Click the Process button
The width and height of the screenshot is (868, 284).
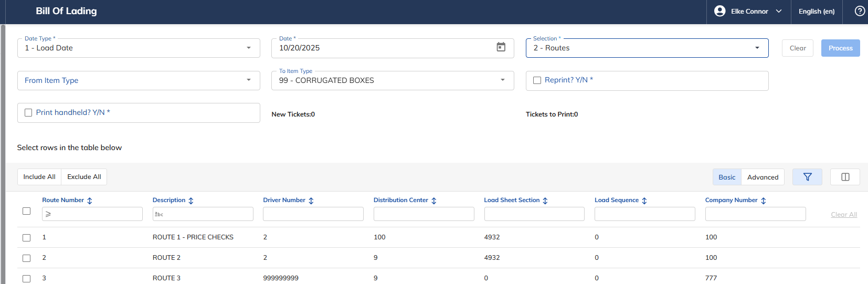click(x=841, y=48)
